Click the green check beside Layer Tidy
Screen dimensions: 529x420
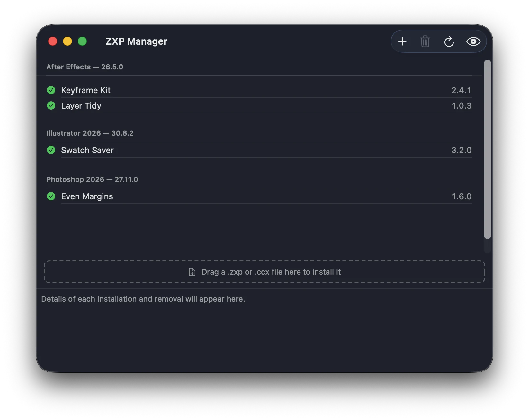pos(51,105)
